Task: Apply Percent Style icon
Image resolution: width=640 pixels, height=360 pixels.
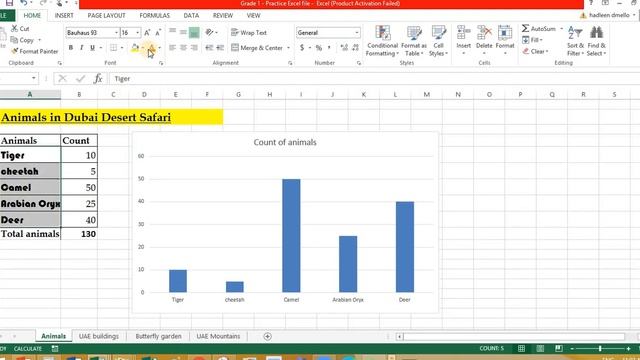Action: [319, 48]
